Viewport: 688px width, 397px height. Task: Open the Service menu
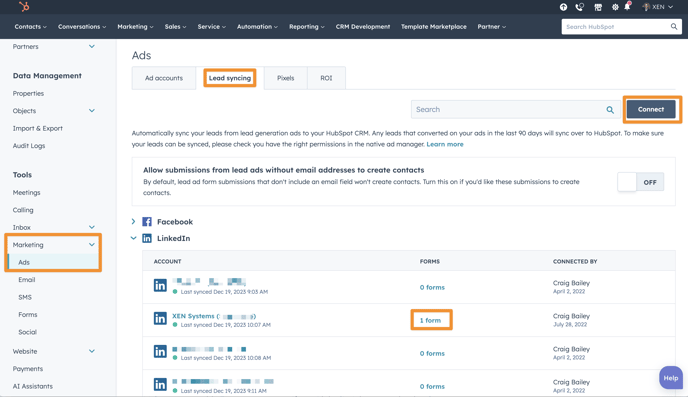click(211, 27)
